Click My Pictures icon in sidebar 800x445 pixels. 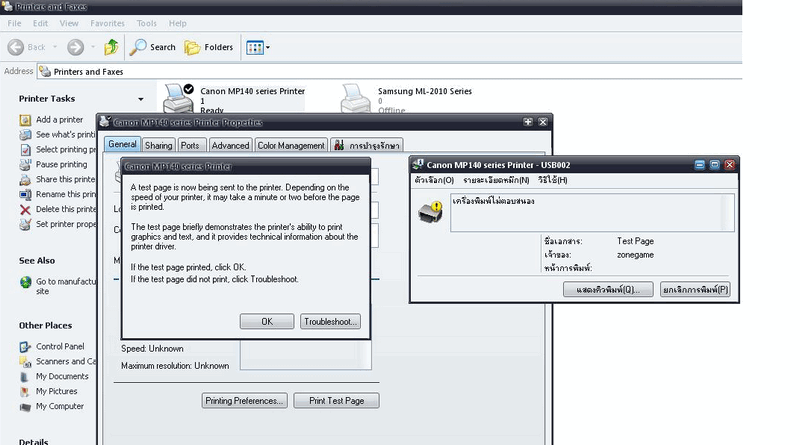pyautogui.click(x=25, y=391)
